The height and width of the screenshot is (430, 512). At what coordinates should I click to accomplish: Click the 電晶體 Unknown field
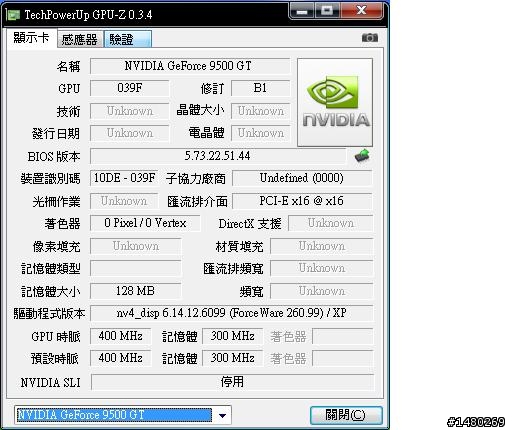click(x=260, y=133)
